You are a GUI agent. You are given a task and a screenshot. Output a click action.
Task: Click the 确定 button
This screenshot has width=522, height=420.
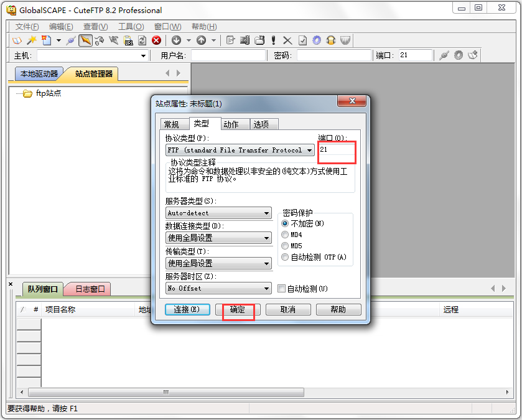tap(238, 309)
